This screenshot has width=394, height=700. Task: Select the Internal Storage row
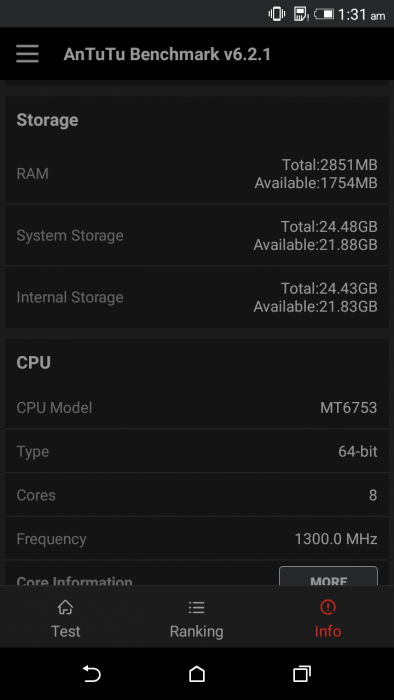pos(197,297)
